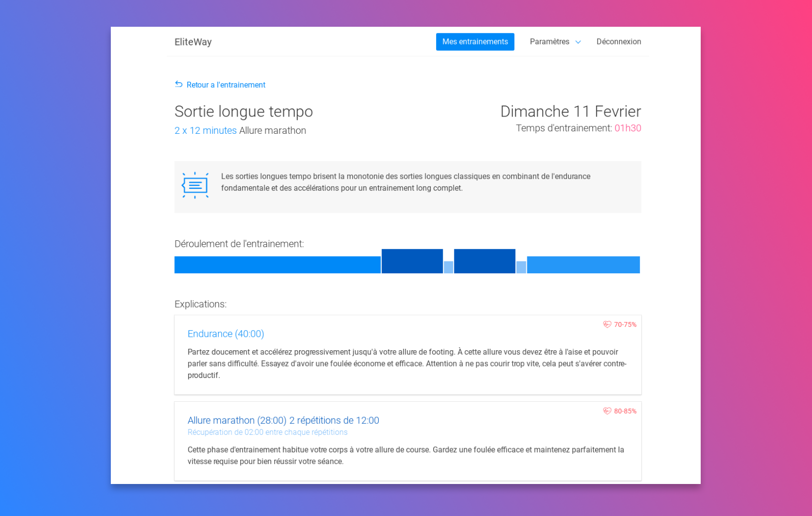Log out using Déconnexion
The width and height of the screenshot is (812, 516).
[x=619, y=42]
